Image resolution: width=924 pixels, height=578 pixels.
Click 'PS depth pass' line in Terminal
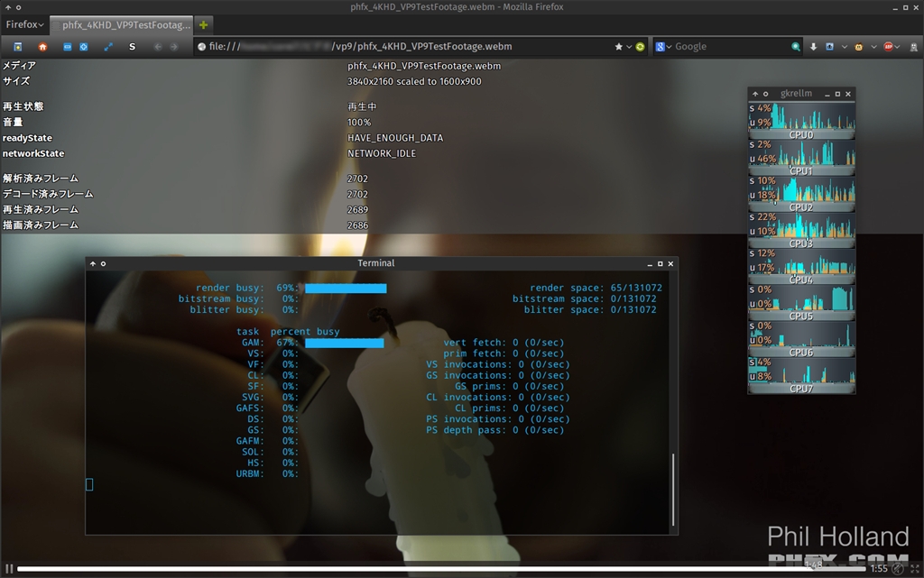pyautogui.click(x=495, y=430)
